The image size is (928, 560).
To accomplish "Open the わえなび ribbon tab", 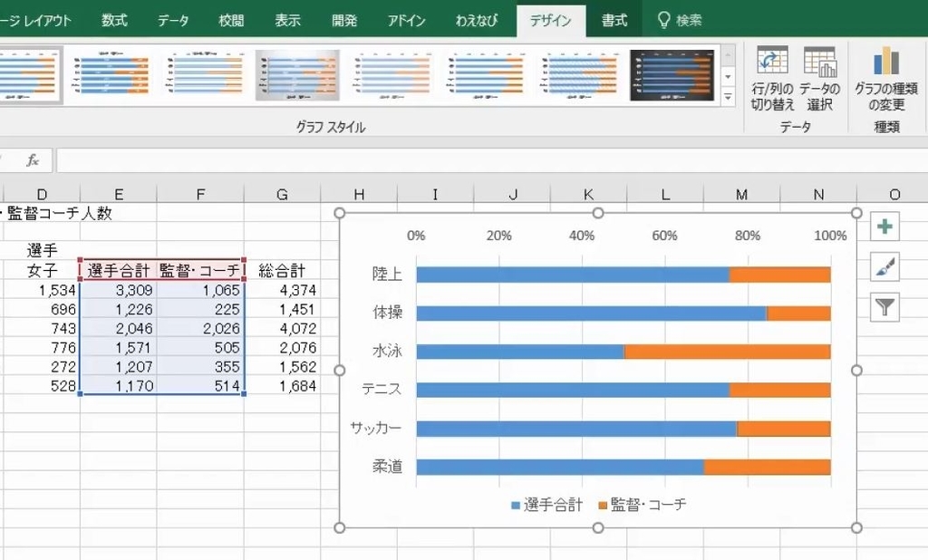I will point(478,18).
